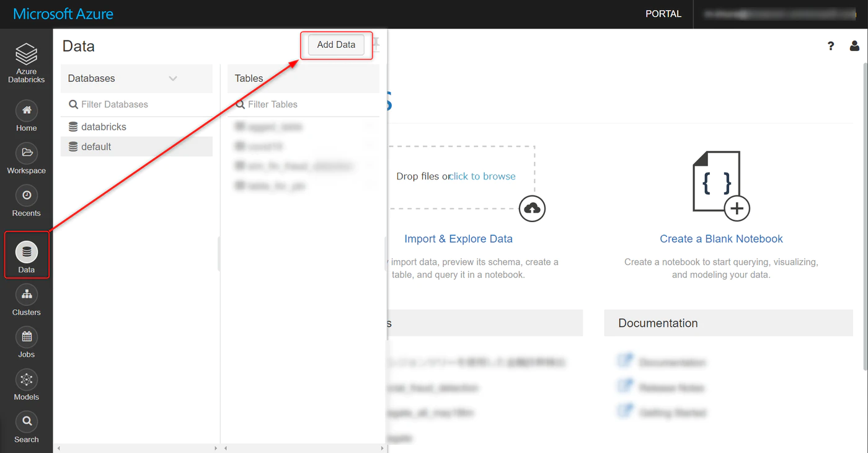Click Tables list scrollbar right arrow
The image size is (868, 453).
pos(384,448)
